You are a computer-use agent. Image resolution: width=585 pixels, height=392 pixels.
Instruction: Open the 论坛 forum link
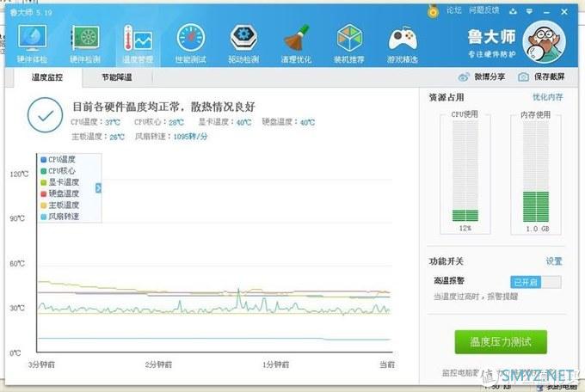pos(454,10)
